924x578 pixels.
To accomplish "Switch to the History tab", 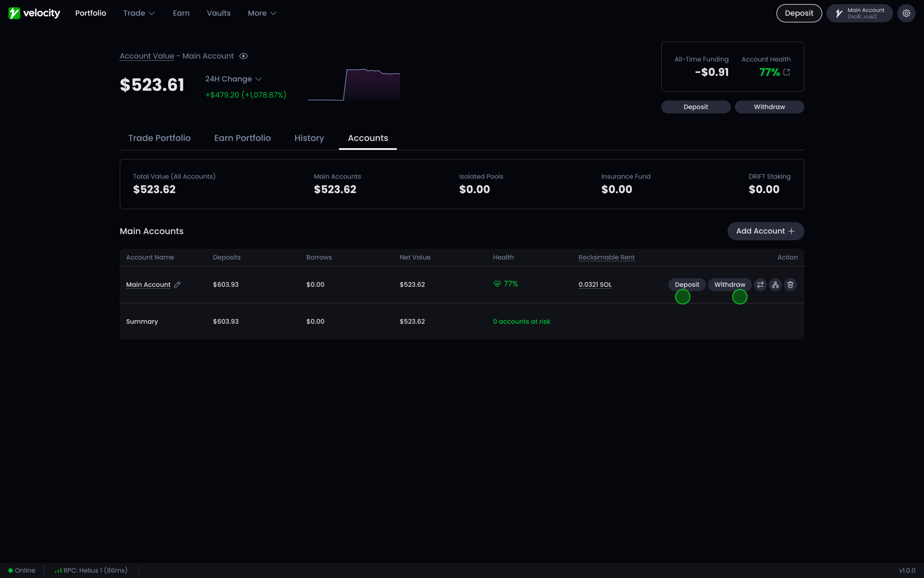I will [309, 138].
